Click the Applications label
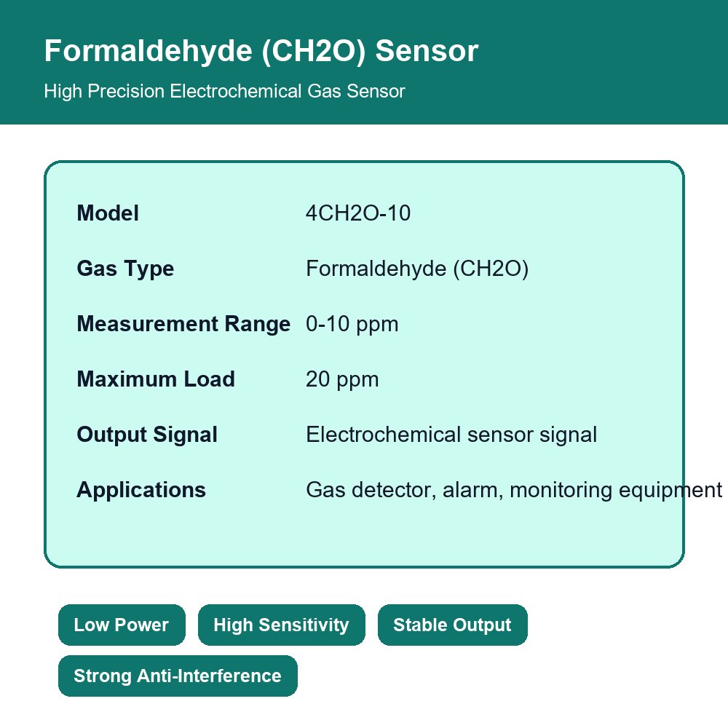728x728 pixels. (x=141, y=490)
